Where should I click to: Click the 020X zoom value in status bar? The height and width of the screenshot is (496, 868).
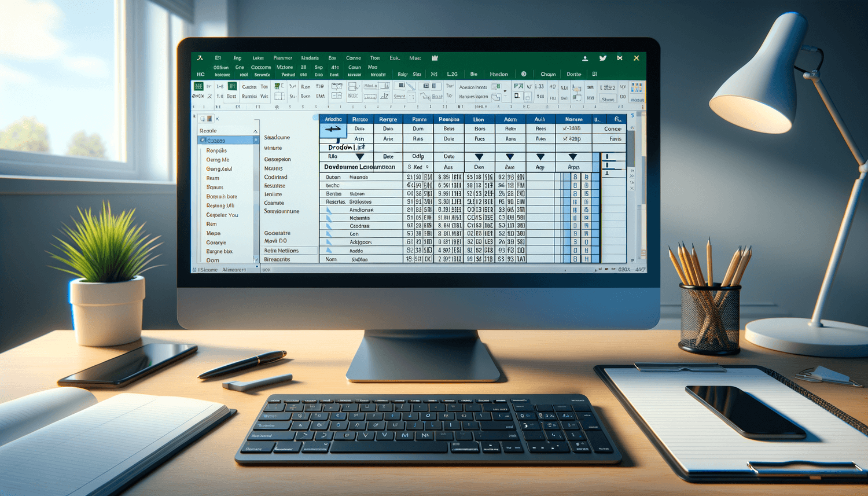point(624,270)
